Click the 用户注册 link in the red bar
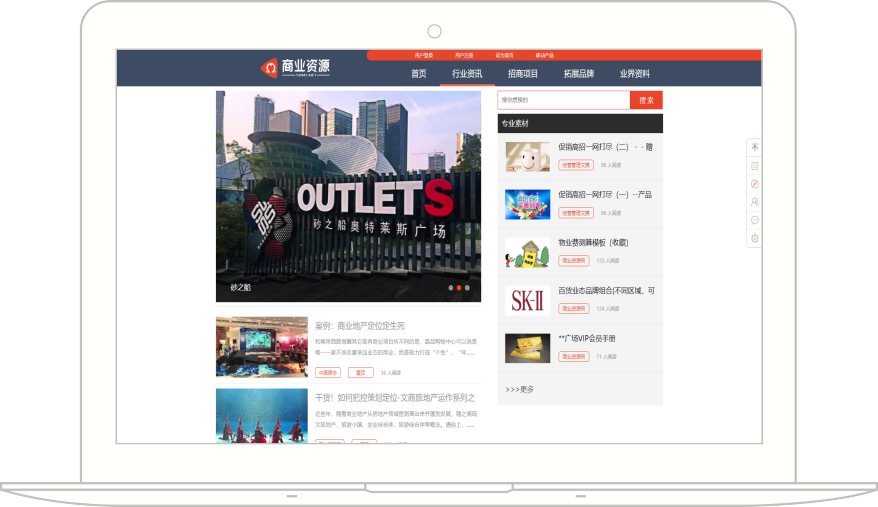878x507 pixels. click(x=464, y=55)
